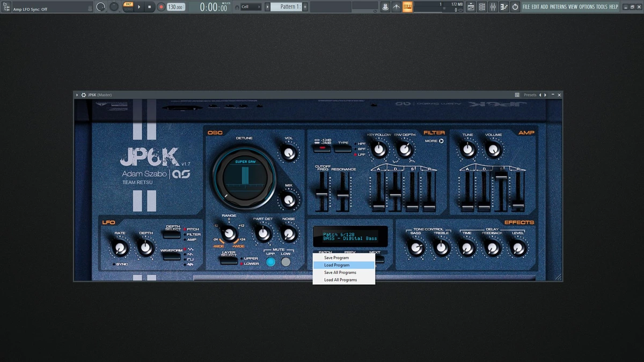The width and height of the screenshot is (644, 362).
Task: Click the LFO DEPTH knob
Action: click(x=145, y=248)
